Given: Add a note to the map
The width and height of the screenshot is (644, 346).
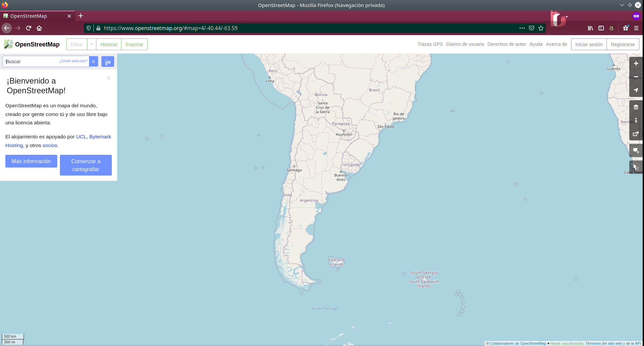Looking at the screenshot, I should (636, 150).
